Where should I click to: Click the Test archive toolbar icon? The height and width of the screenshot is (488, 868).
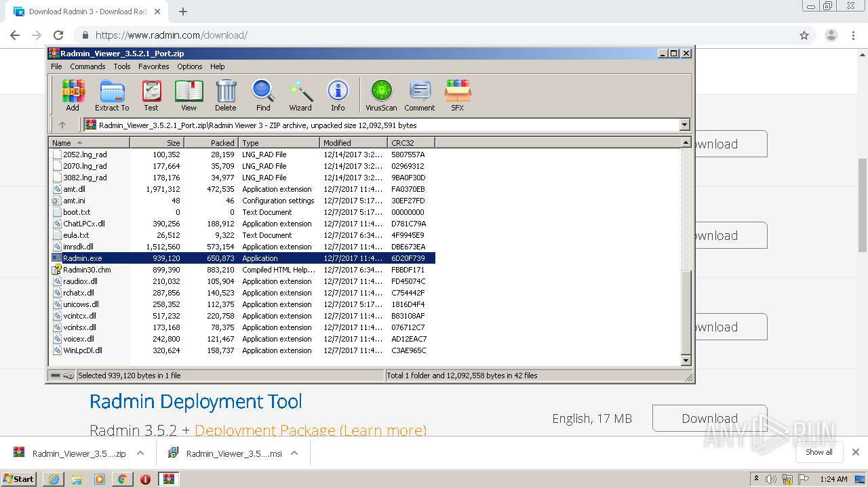(151, 95)
